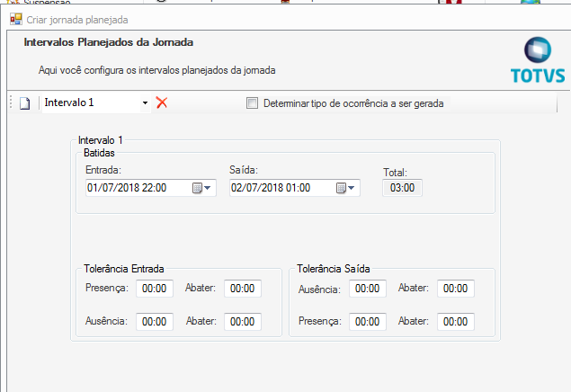This screenshot has height=392, width=571.
Task: Click the Tolerância Entrada group label
Action: (124, 269)
